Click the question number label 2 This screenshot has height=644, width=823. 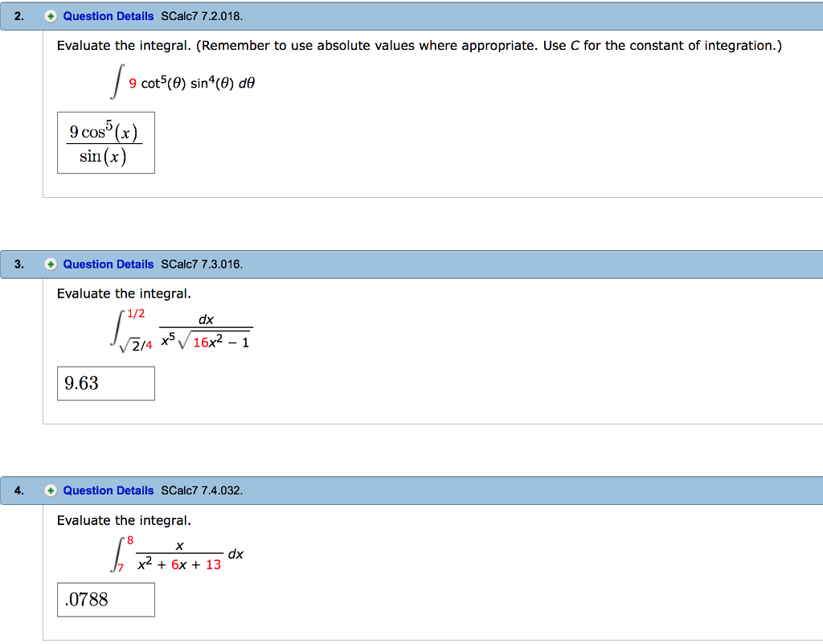coord(18,16)
